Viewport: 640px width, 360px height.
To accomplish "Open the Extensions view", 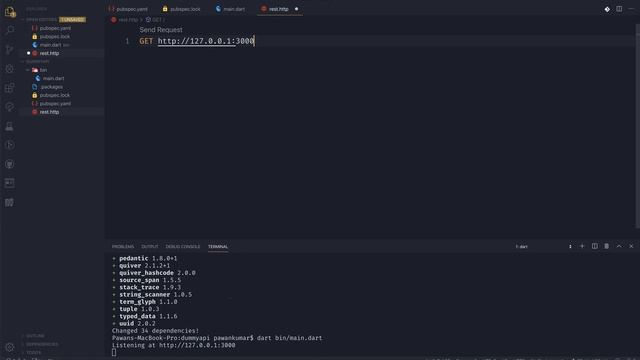I will tap(10, 87).
